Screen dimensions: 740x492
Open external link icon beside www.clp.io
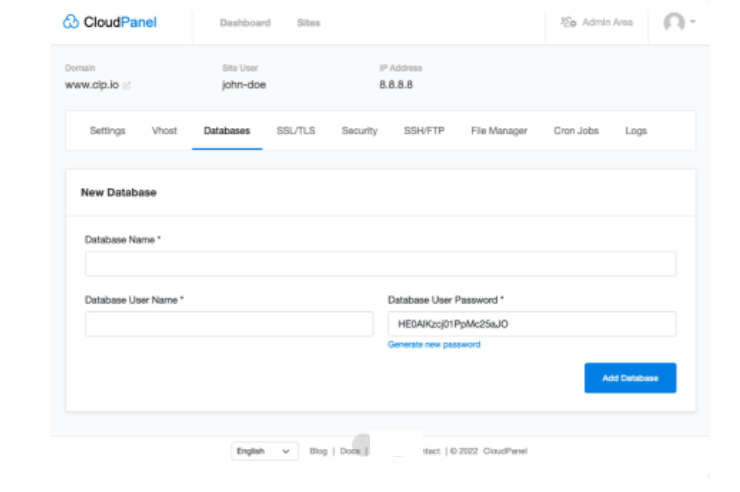127,86
